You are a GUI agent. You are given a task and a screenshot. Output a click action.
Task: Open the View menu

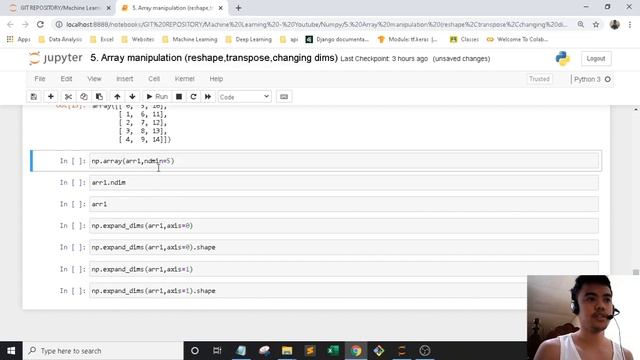(x=94, y=79)
